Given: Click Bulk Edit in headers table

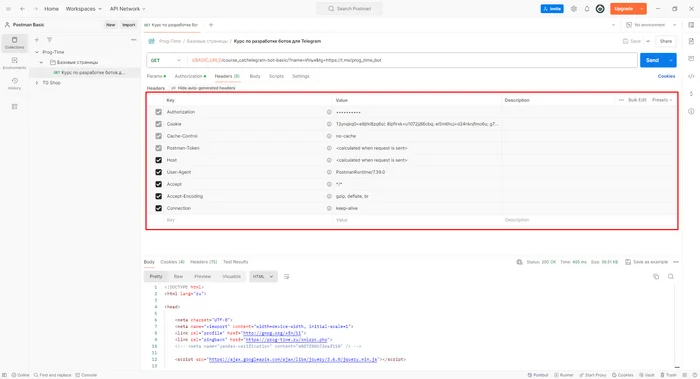Looking at the screenshot, I should click(637, 100).
